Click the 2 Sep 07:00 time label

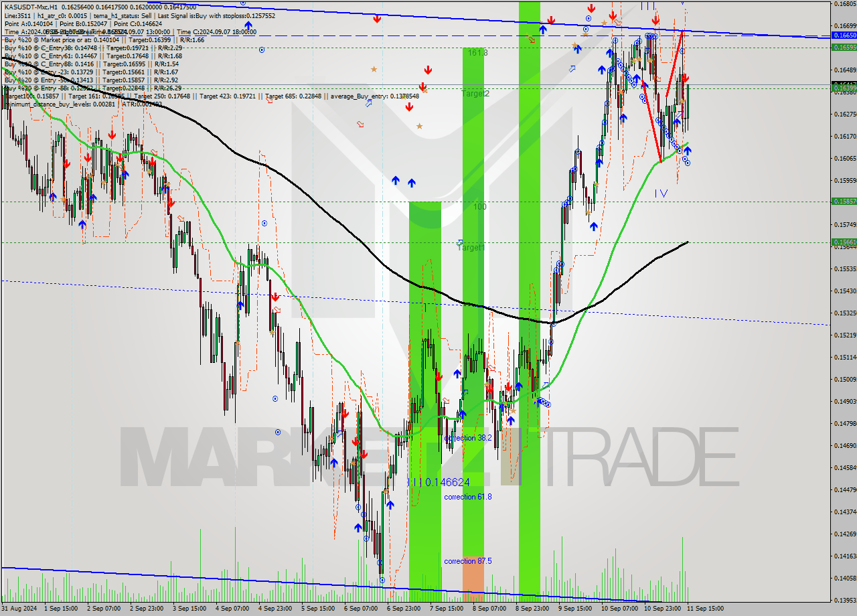coord(104,609)
